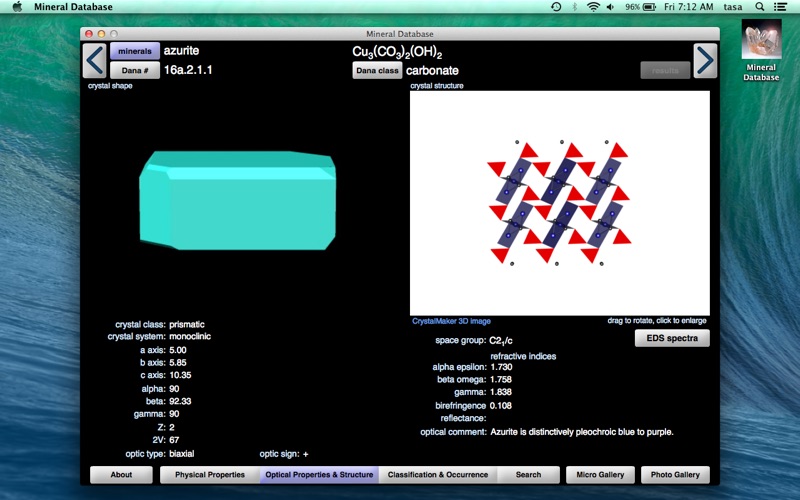
Task: Open the Apple menu
Action: 17,7
